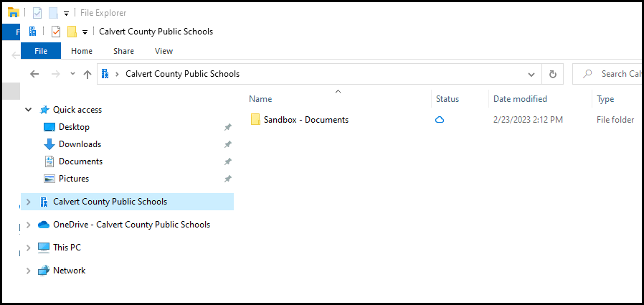Image resolution: width=644 pixels, height=305 pixels.
Task: Select the Sandbox - Documents folder
Action: (x=306, y=120)
